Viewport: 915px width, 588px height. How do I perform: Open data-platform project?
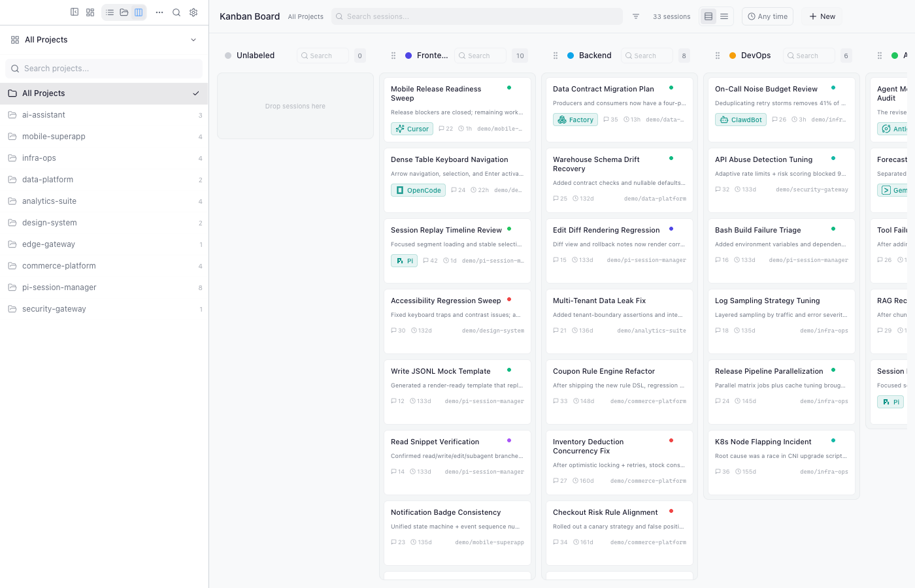[x=104, y=180]
